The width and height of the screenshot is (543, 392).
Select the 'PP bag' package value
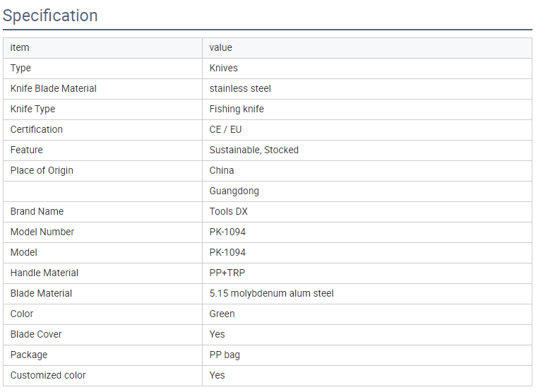[x=225, y=355]
